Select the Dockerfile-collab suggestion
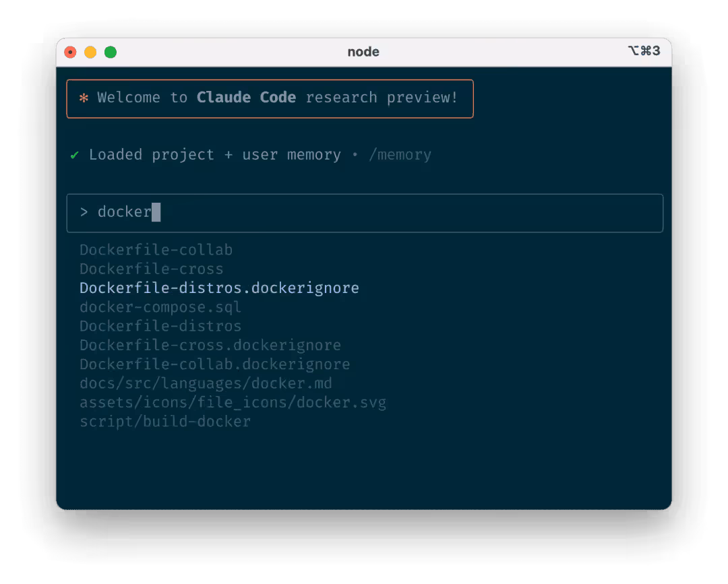The image size is (728, 584). point(156,250)
